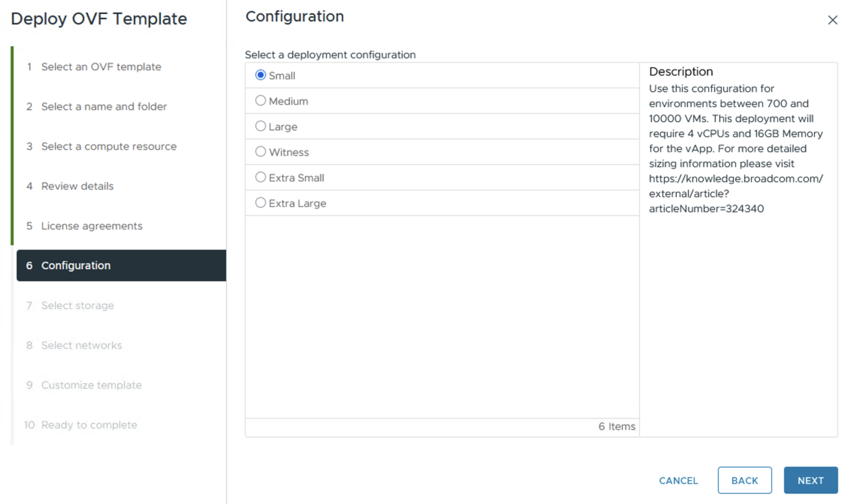
Task: Open the Select an OVF template step
Action: [100, 66]
